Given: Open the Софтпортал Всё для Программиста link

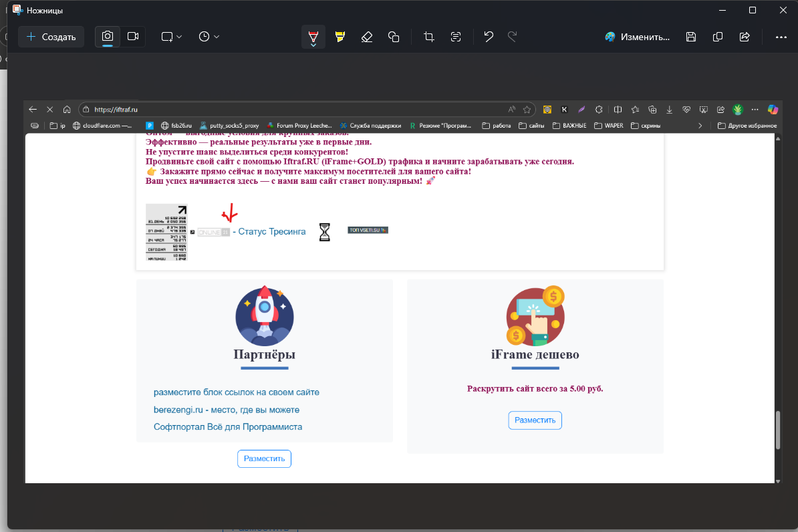Looking at the screenshot, I should pos(228,427).
